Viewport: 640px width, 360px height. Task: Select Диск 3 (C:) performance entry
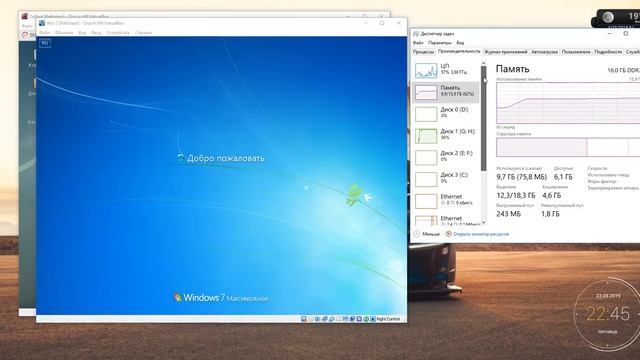pyautogui.click(x=446, y=179)
